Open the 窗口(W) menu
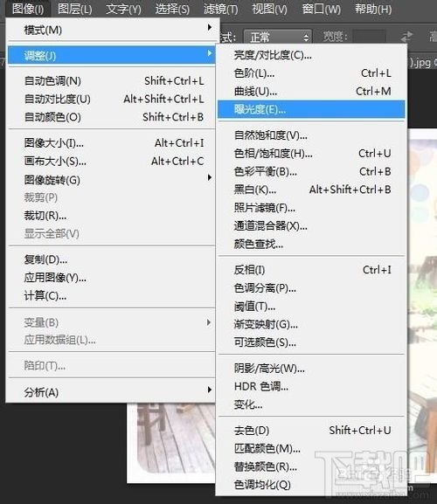 pos(321,9)
